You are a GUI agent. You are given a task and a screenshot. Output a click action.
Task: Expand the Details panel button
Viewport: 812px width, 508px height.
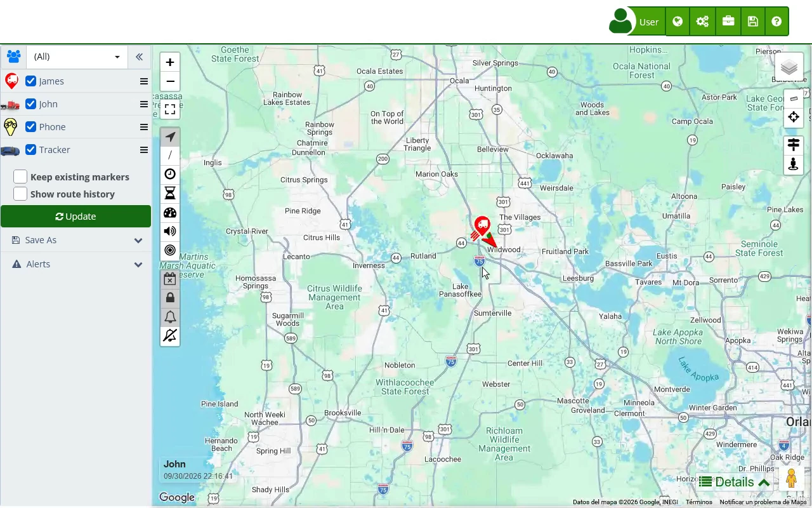(x=735, y=482)
